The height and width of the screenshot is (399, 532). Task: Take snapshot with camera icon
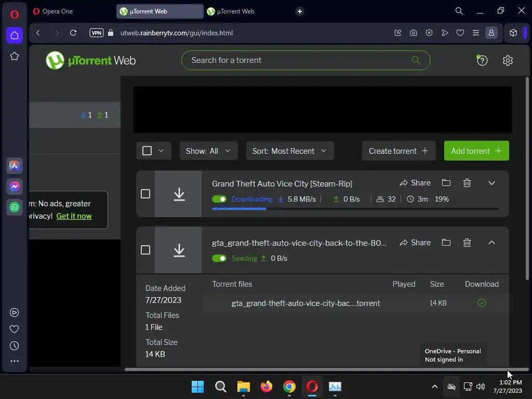click(413, 33)
